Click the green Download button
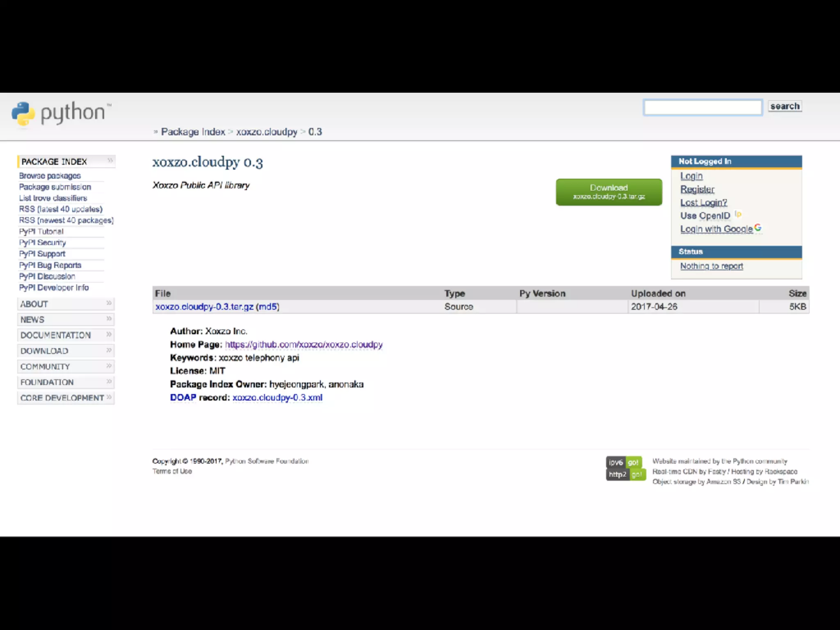 point(609,192)
